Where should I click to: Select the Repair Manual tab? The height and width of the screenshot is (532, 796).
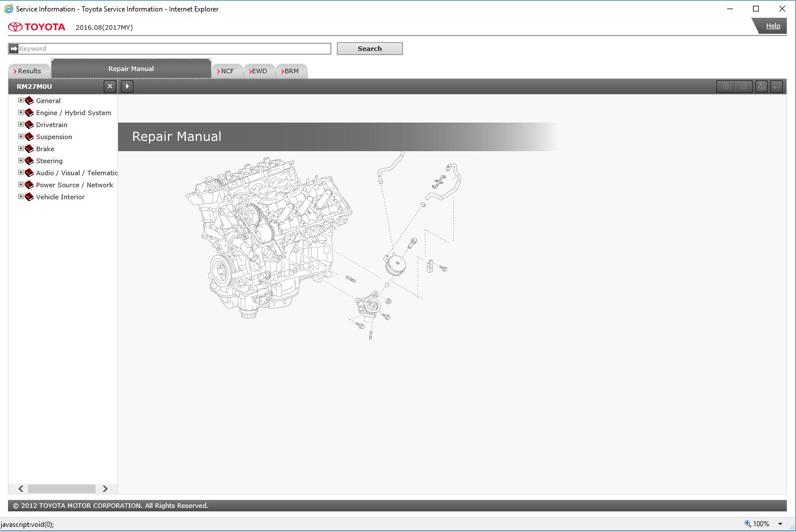click(131, 69)
